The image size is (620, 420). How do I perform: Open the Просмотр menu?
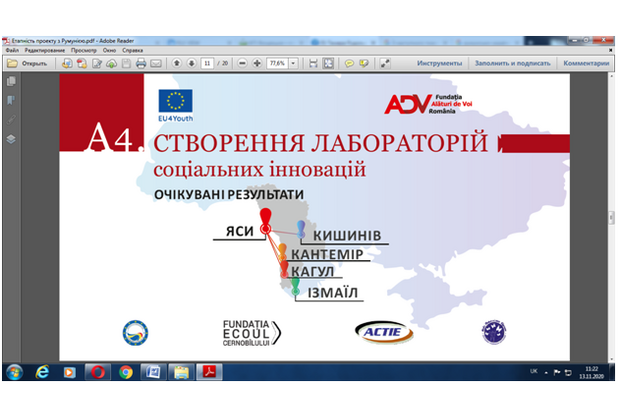pos(83,51)
